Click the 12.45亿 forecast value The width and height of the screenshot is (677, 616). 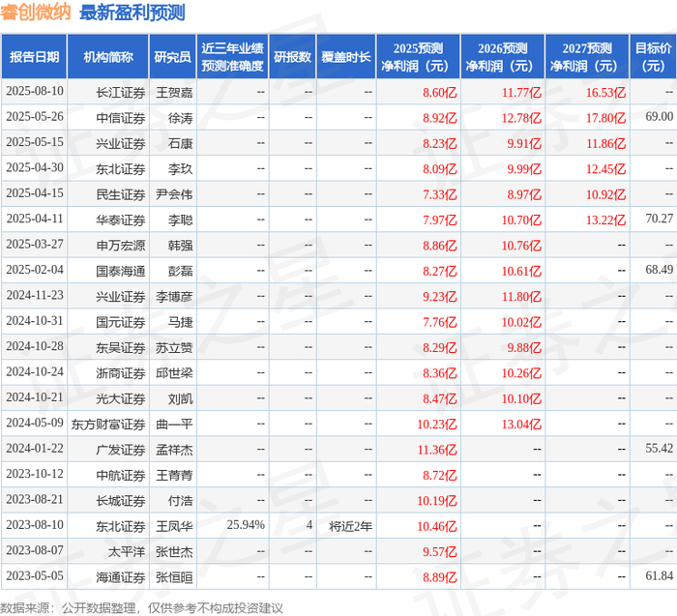click(x=605, y=169)
